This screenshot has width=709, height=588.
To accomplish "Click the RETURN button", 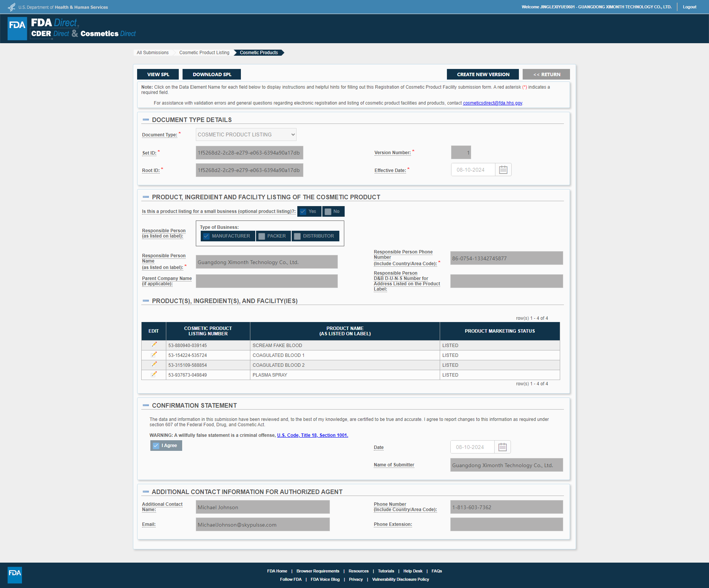I will click(x=546, y=74).
